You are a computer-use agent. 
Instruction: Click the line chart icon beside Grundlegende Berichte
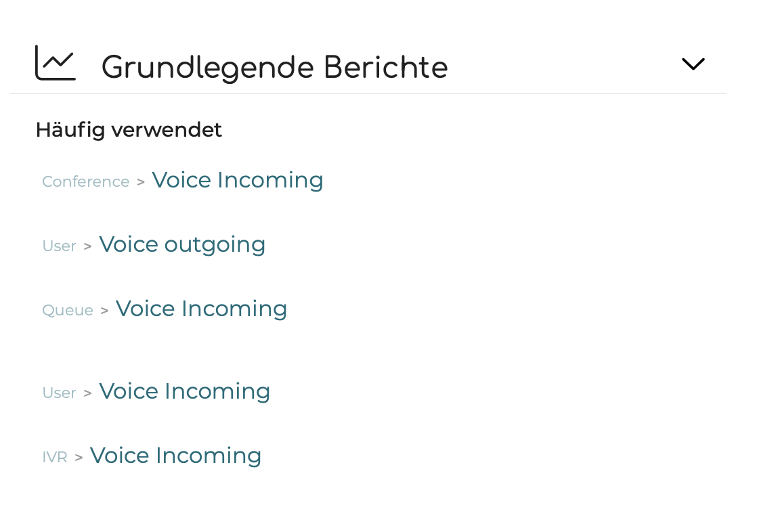(x=56, y=63)
